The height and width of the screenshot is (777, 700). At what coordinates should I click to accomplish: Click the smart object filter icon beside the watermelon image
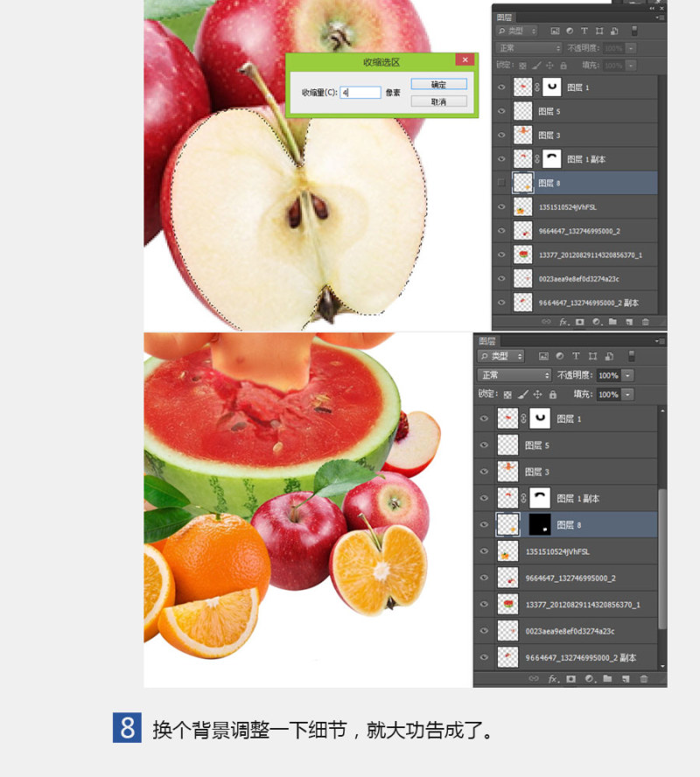[609, 356]
